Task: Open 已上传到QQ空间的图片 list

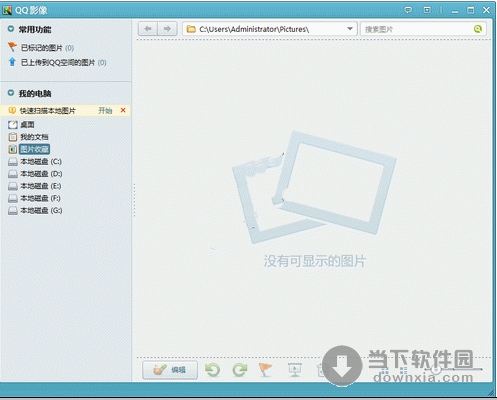Action: [63, 63]
